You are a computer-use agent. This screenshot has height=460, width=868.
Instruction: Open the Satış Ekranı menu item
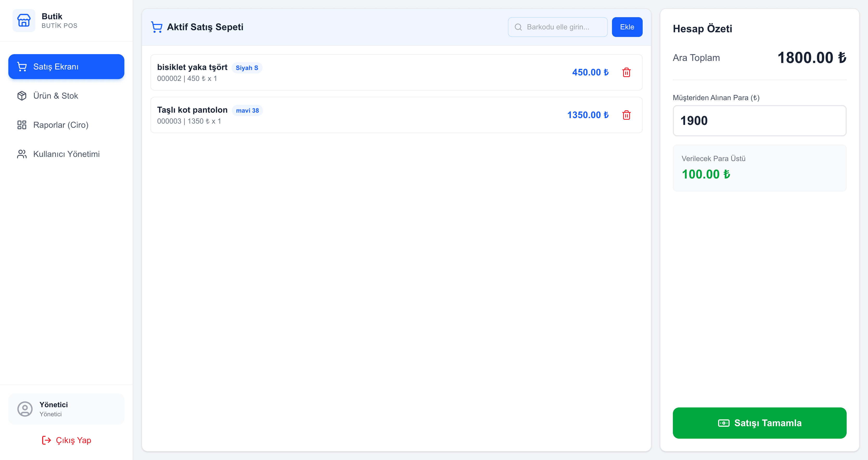pyautogui.click(x=66, y=67)
